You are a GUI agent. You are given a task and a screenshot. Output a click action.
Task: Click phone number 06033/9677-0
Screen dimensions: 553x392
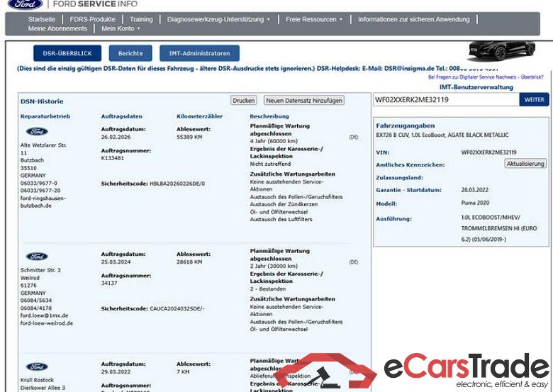39,184
